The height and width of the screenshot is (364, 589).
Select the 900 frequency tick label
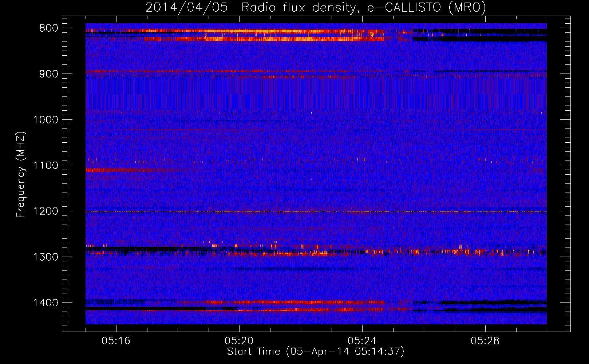(x=48, y=74)
